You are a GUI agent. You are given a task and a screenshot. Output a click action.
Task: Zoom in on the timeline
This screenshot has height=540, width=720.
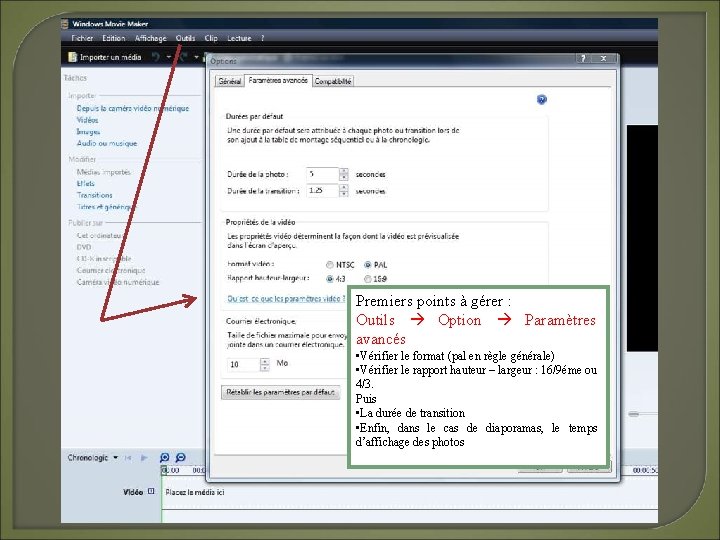164,458
